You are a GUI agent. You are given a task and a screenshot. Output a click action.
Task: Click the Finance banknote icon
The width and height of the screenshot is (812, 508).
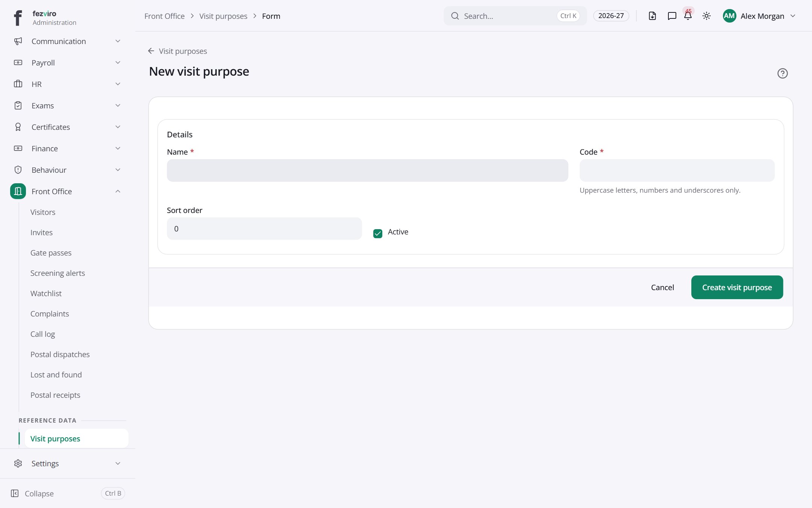pyautogui.click(x=18, y=149)
